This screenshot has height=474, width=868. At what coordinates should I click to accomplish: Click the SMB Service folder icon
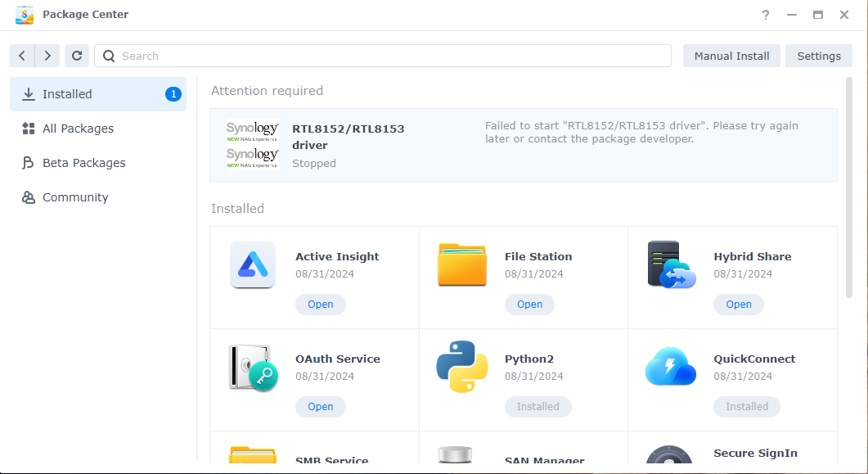pos(253,454)
